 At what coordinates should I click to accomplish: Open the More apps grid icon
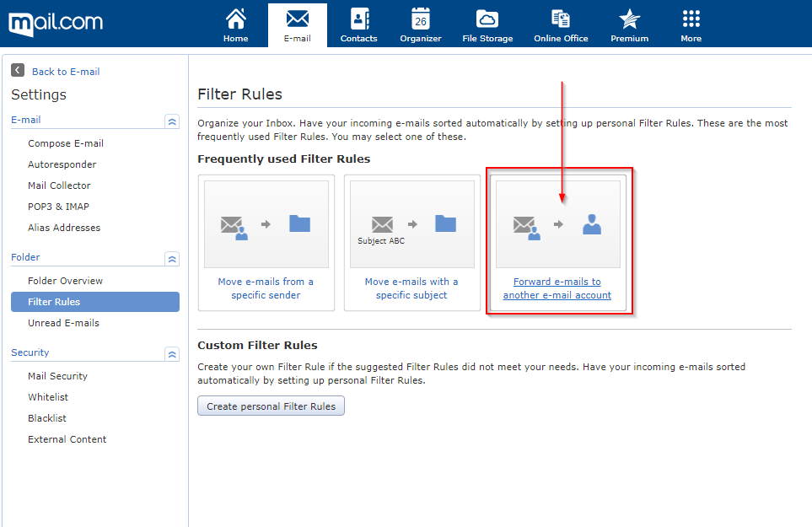[x=691, y=19]
